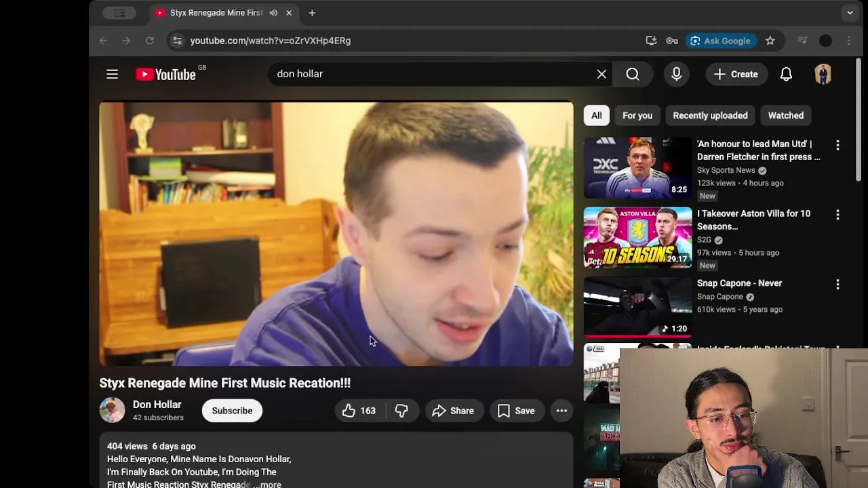
Task: Open the notifications bell
Action: pyautogui.click(x=786, y=74)
